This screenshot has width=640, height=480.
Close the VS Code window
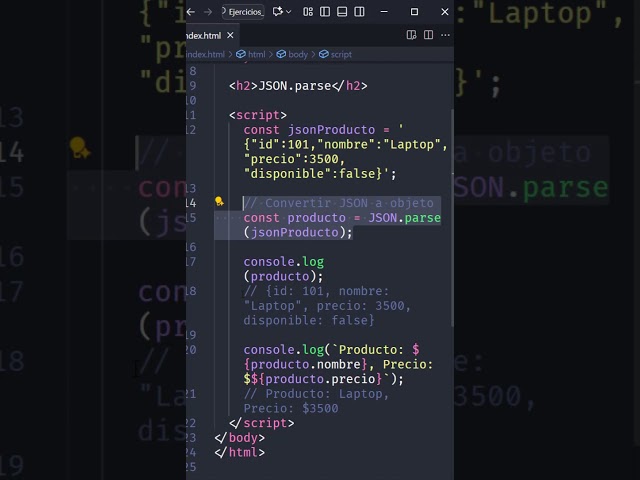[445, 12]
